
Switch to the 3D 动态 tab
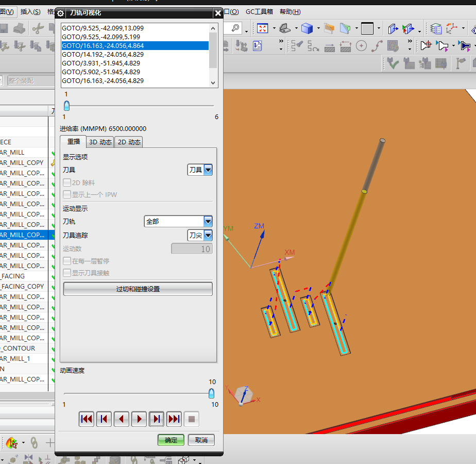(x=100, y=142)
